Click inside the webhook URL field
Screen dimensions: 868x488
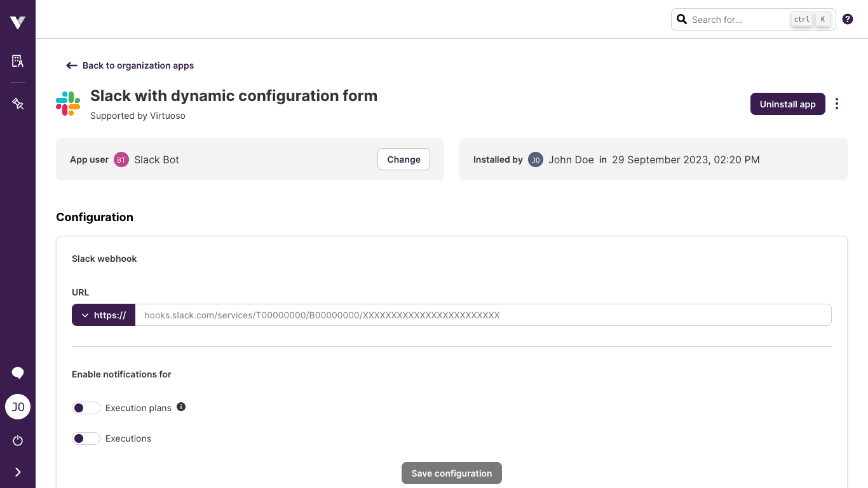coord(445,315)
